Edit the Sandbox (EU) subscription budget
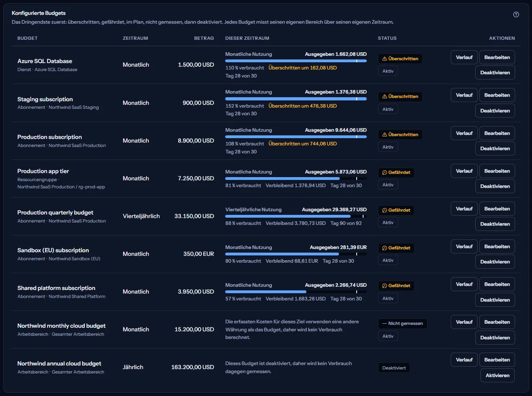 (497, 247)
